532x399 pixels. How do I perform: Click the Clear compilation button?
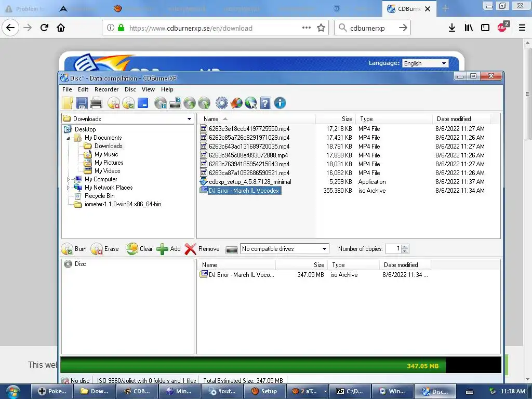click(x=139, y=249)
